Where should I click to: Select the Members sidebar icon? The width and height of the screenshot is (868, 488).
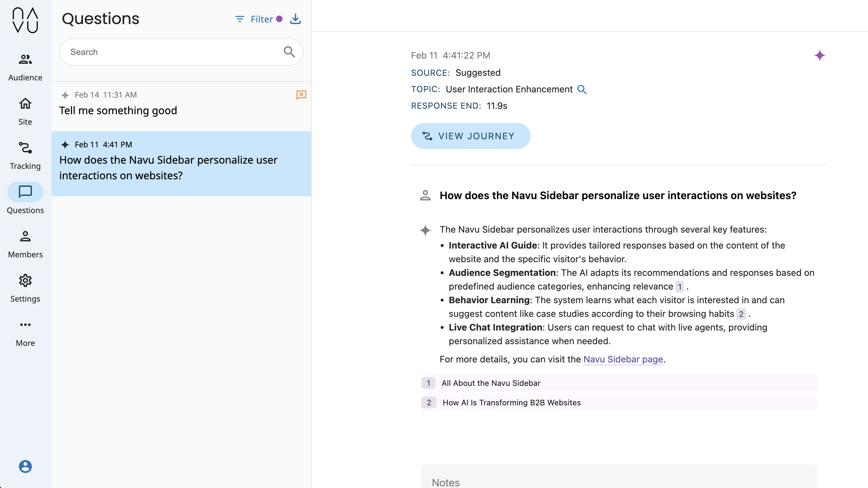(x=25, y=237)
